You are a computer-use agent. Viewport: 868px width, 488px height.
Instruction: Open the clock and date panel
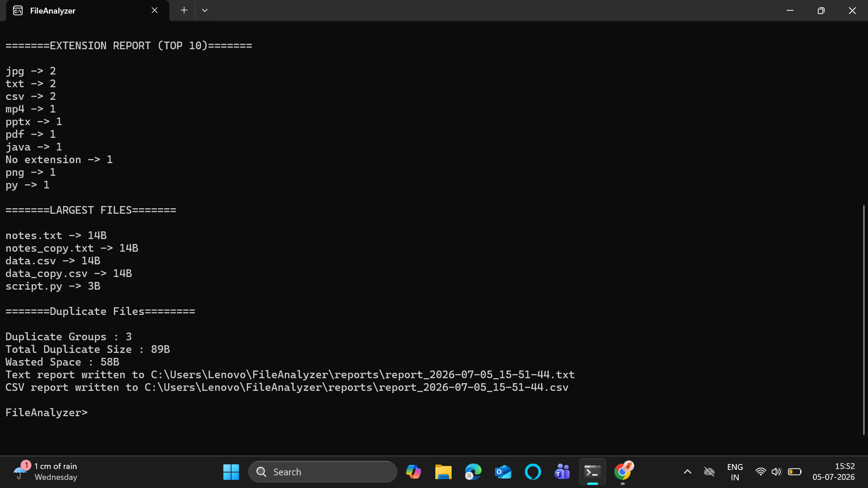834,472
